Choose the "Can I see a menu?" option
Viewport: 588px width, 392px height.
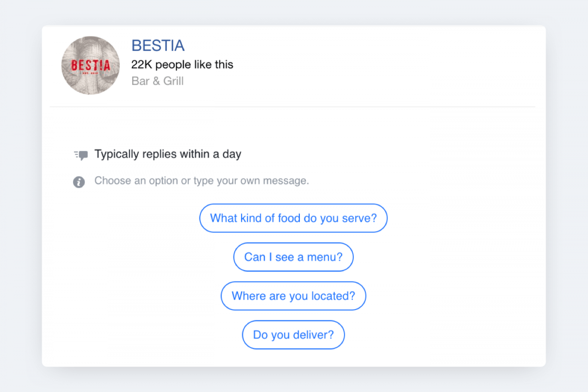tap(294, 257)
